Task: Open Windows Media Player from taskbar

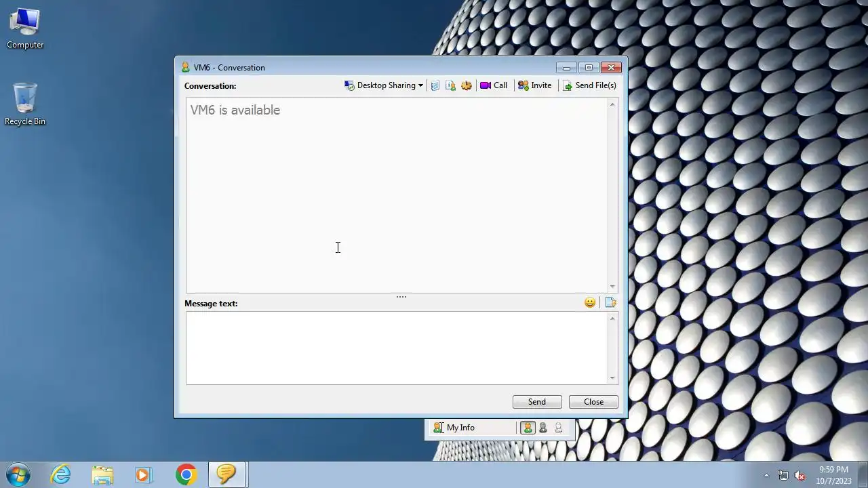Action: pos(144,474)
